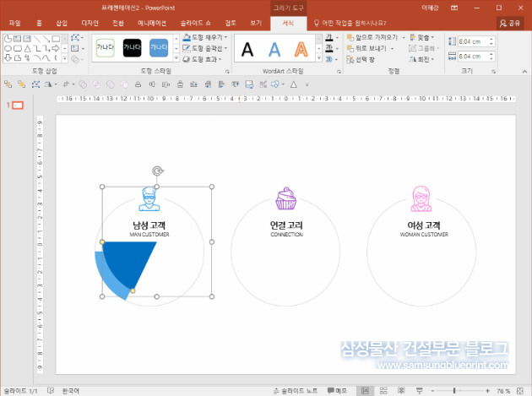Open the 파일 tab
The width and height of the screenshot is (532, 396).
[14, 23]
